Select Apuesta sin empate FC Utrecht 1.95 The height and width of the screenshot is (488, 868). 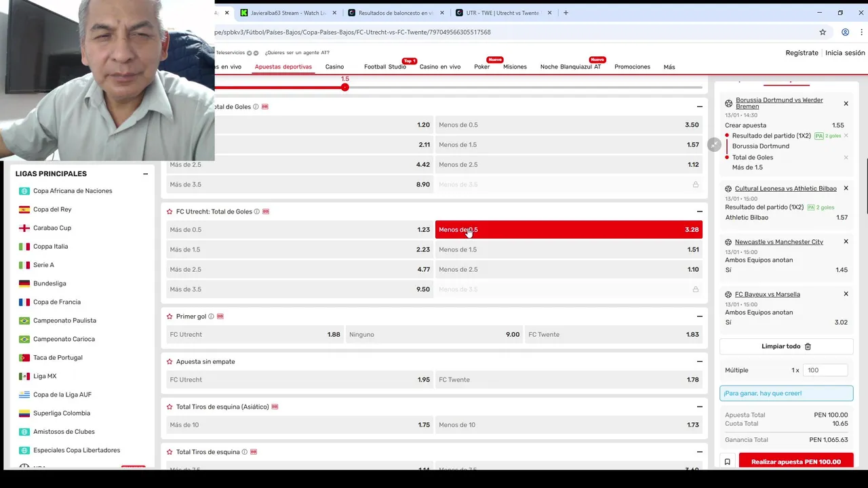pyautogui.click(x=299, y=380)
